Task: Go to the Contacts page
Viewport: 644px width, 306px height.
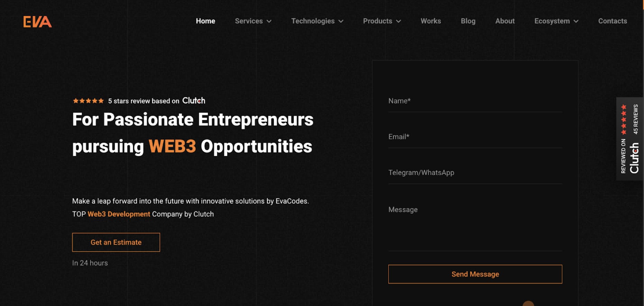Action: [x=612, y=21]
